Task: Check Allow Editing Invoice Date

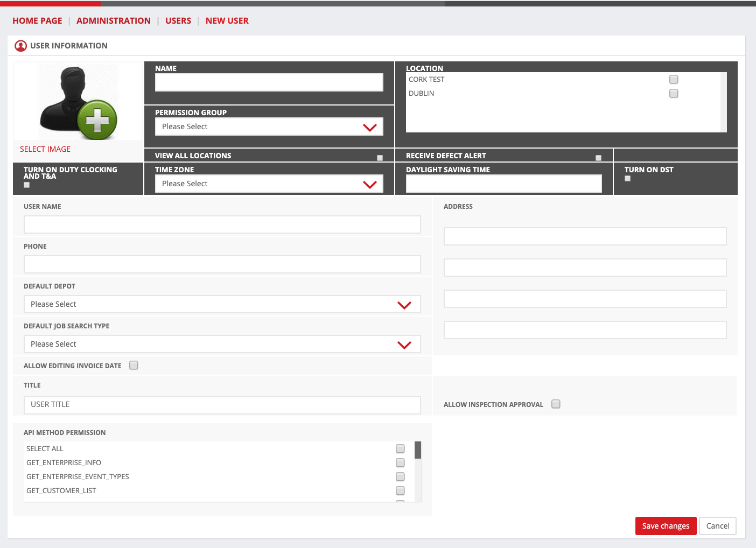Action: pos(134,365)
